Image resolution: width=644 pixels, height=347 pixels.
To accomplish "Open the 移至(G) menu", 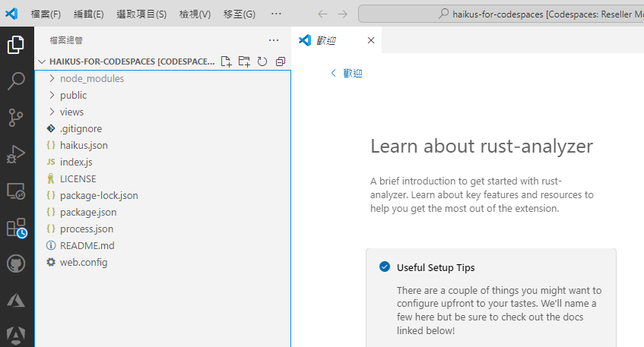I will click(240, 14).
